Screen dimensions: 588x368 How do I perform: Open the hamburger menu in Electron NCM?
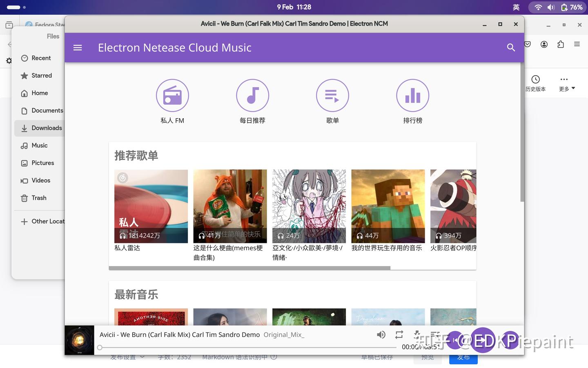pos(78,48)
